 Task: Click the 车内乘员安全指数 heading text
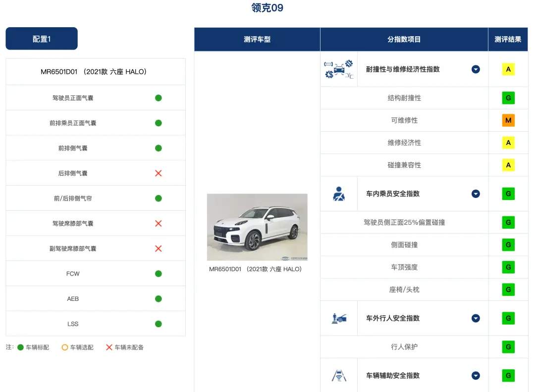click(393, 194)
